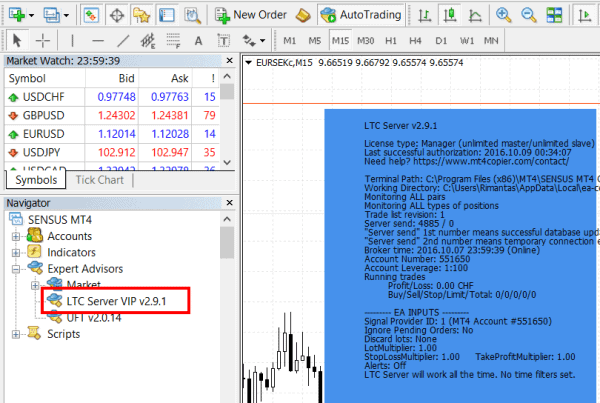
Task: Toggle the AutoTrading button
Action: [361, 15]
